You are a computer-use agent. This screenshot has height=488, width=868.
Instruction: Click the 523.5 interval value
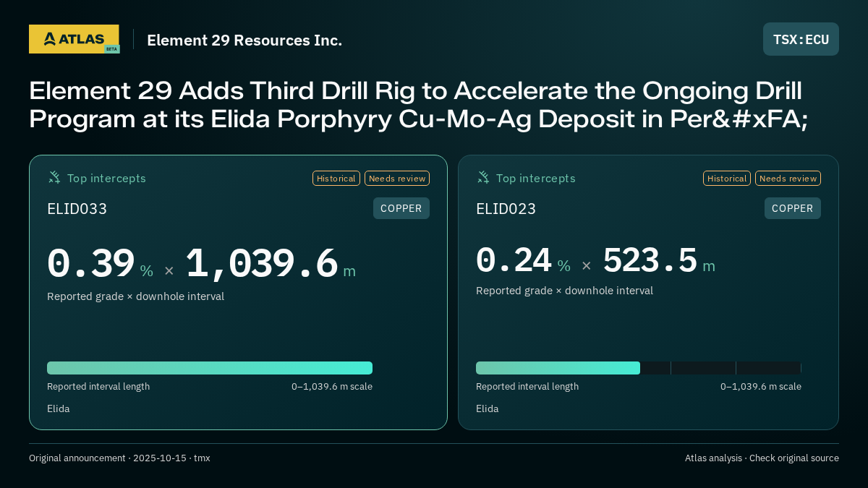coord(650,260)
